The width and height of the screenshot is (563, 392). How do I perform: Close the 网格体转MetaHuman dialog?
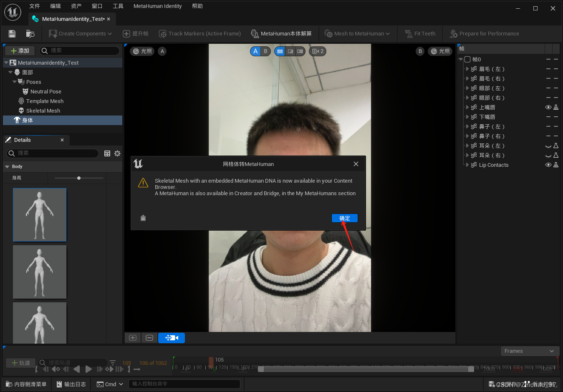point(356,164)
